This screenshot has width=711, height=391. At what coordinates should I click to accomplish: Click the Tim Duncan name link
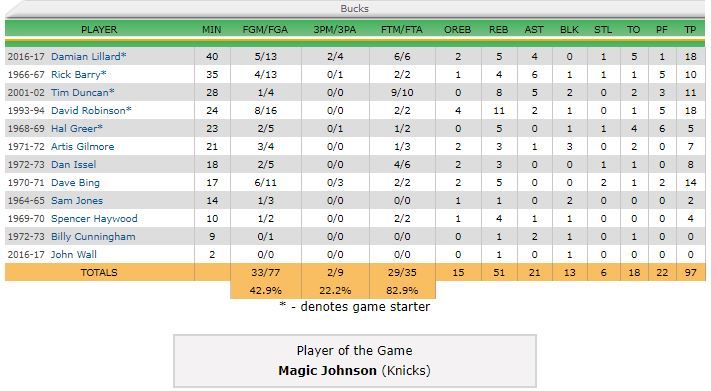(x=83, y=93)
